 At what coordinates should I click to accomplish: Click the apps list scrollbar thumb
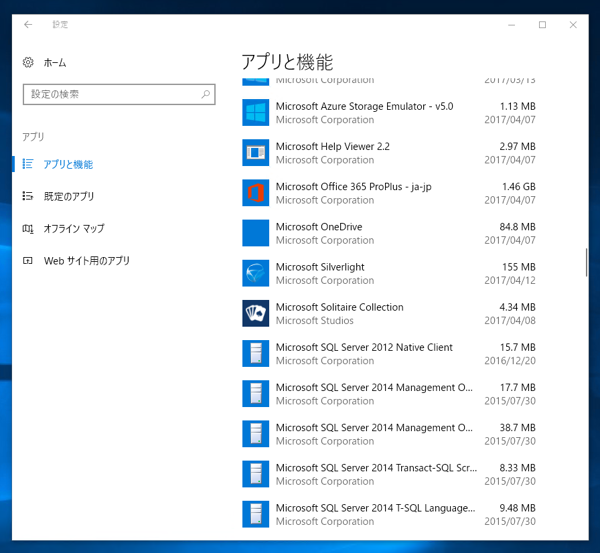click(586, 263)
